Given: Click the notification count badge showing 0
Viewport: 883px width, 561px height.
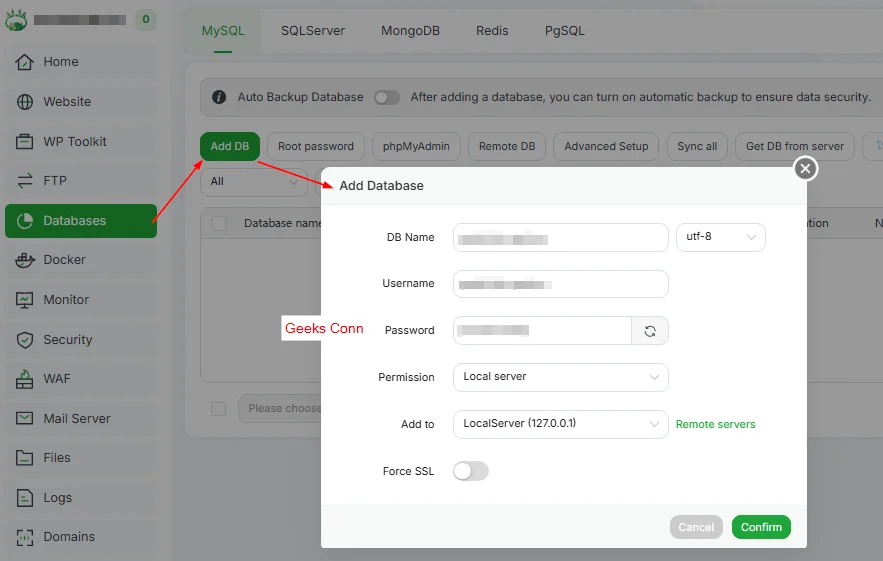Looking at the screenshot, I should [146, 20].
